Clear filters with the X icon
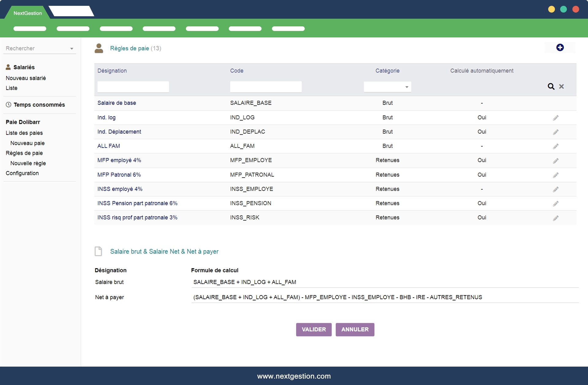588x385 pixels. [x=561, y=86]
